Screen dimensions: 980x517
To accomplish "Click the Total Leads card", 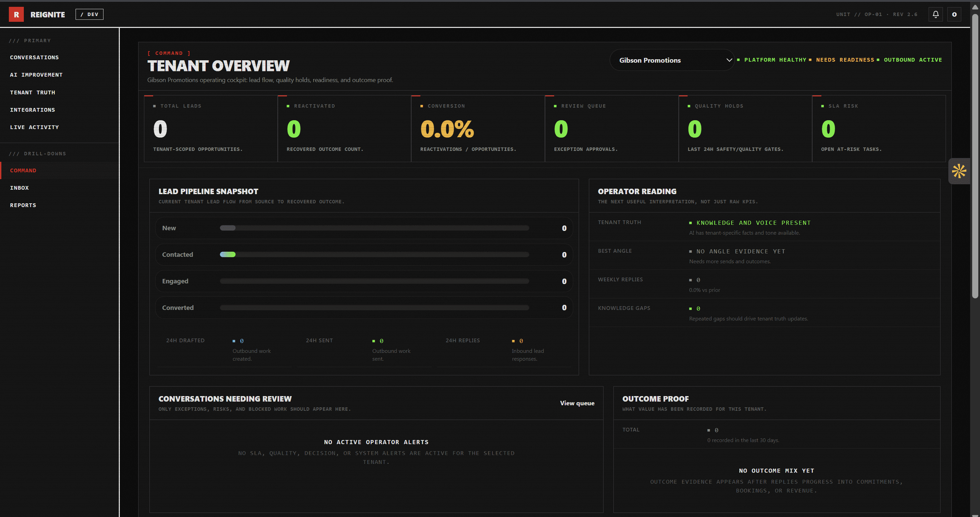I will 211,129.
